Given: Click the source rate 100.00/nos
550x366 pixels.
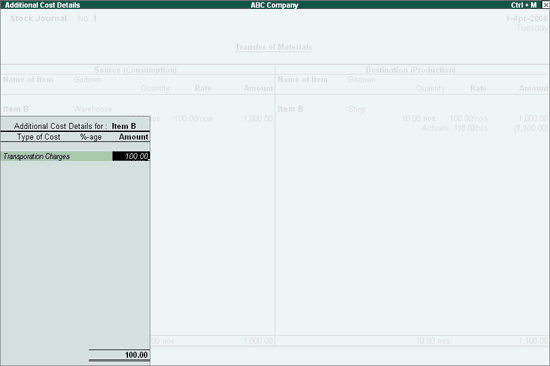Looking at the screenshot, I should (x=193, y=118).
